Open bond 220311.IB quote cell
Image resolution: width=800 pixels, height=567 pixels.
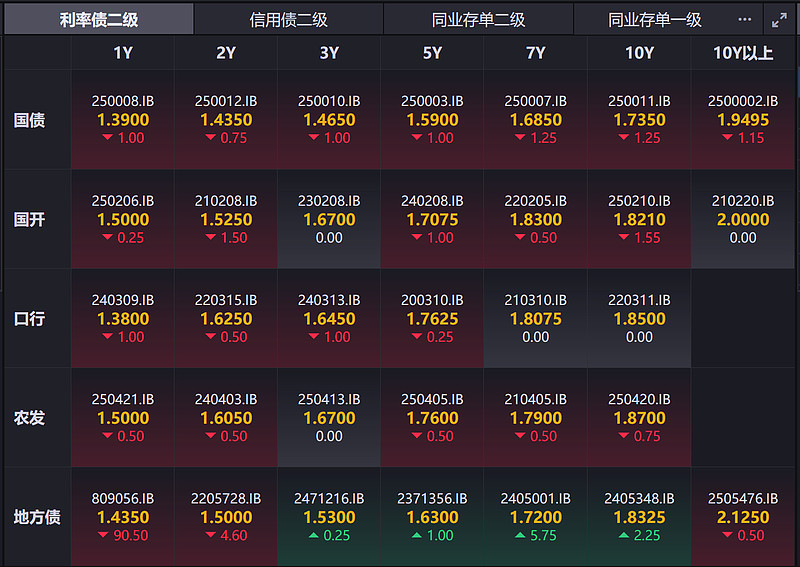point(639,318)
